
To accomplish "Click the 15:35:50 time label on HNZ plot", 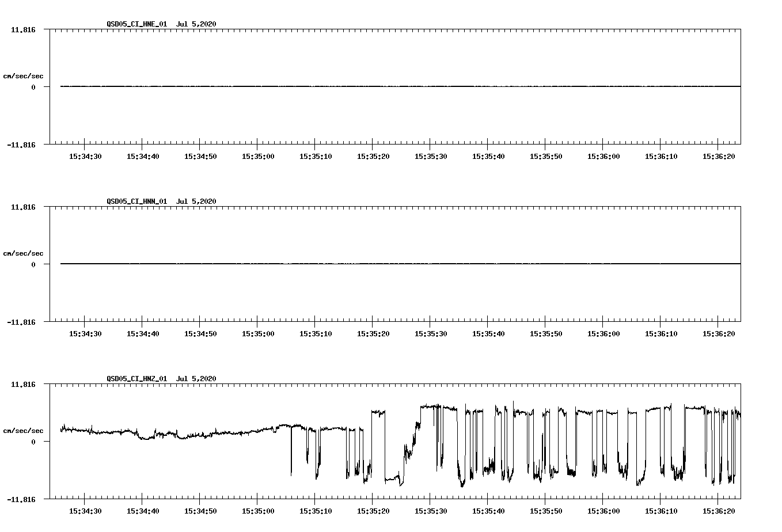I will (546, 511).
